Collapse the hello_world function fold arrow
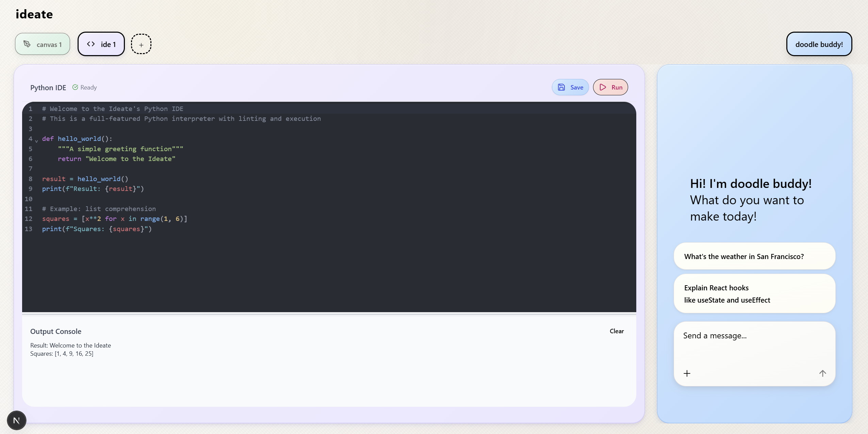This screenshot has height=434, width=868. 36,141
